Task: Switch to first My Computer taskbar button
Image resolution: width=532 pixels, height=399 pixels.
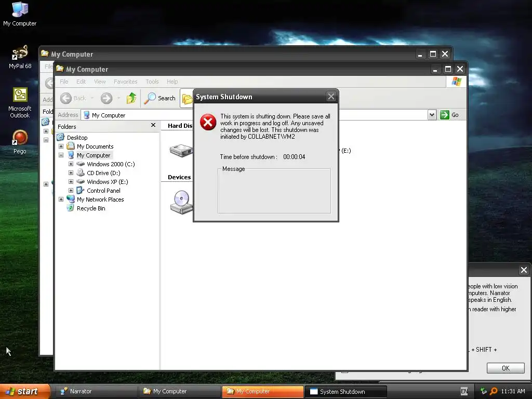Action: tap(180, 391)
